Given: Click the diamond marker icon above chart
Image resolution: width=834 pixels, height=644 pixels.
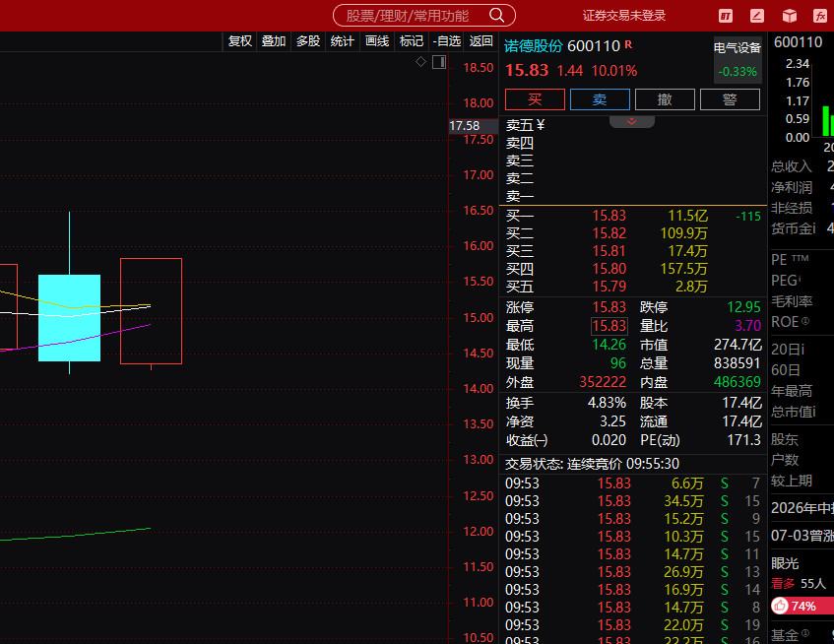Looking at the screenshot, I should click(420, 62).
